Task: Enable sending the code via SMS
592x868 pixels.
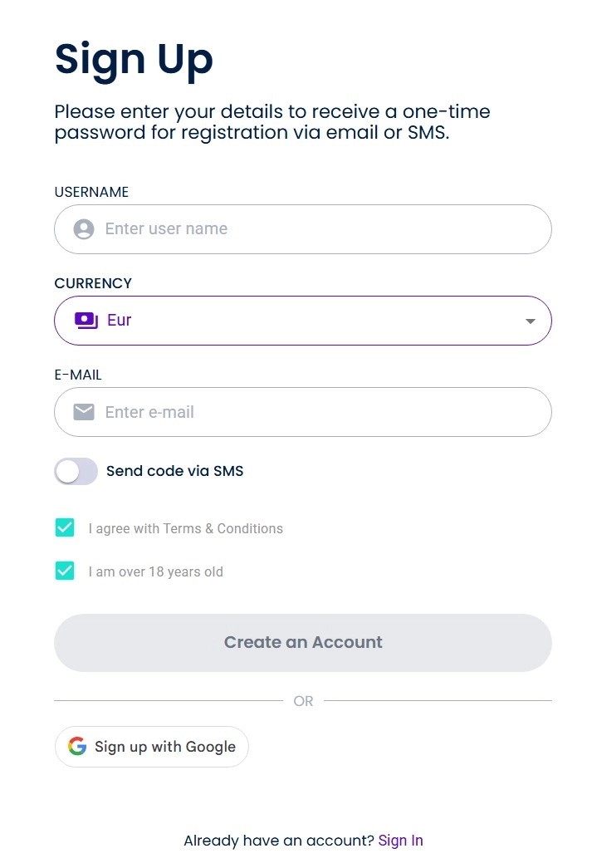Action: 76,471
